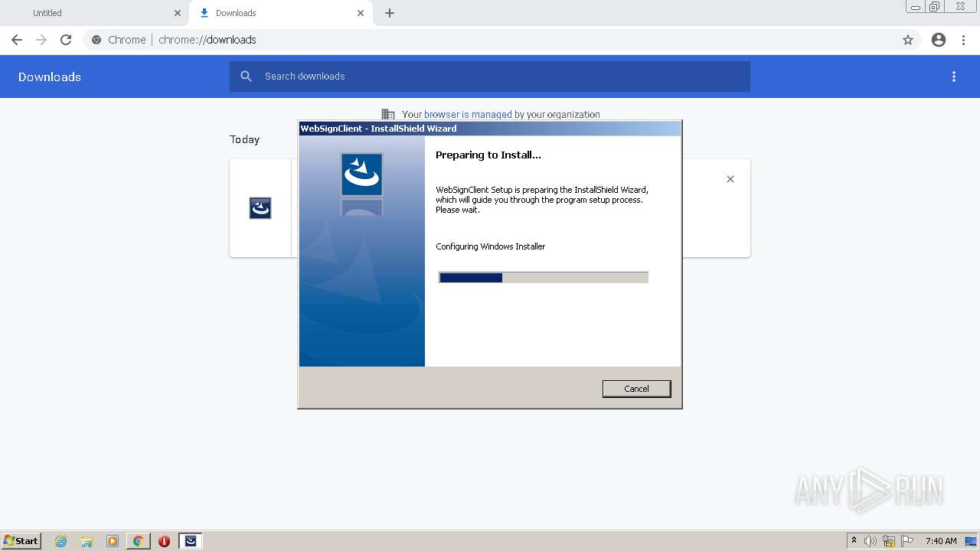
Task: Open Opera from the taskbar
Action: tap(164, 541)
